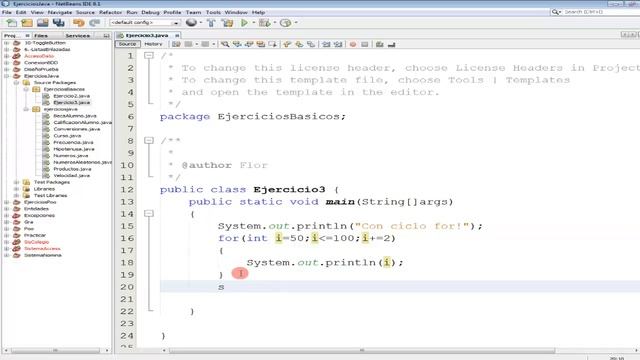Open the Debug menu
This screenshot has width=640, height=360.
(x=150, y=12)
